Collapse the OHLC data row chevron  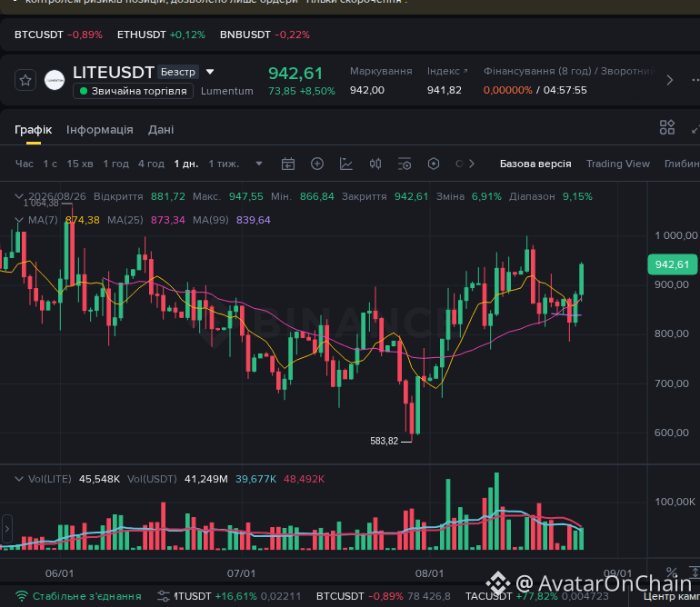click(19, 196)
